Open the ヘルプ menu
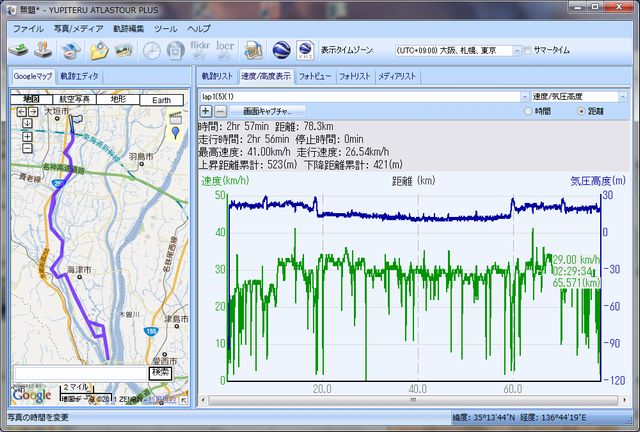Viewport: 640px width, 432px height. click(199, 29)
